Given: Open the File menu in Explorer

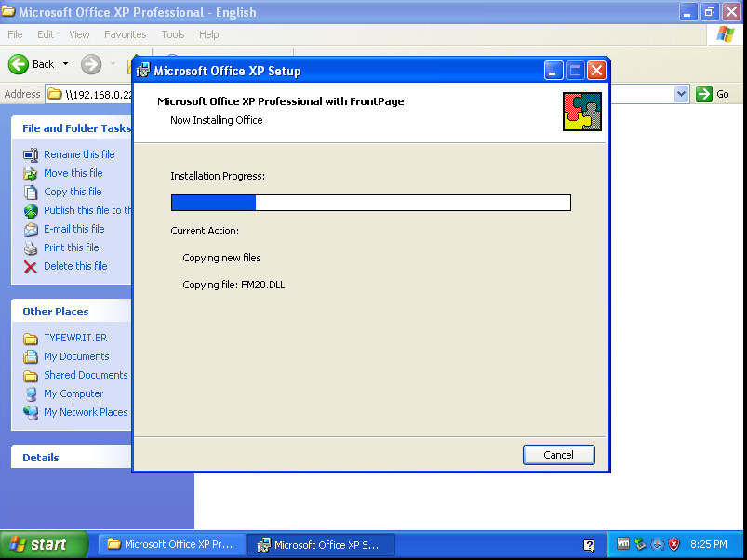Looking at the screenshot, I should pos(15,34).
